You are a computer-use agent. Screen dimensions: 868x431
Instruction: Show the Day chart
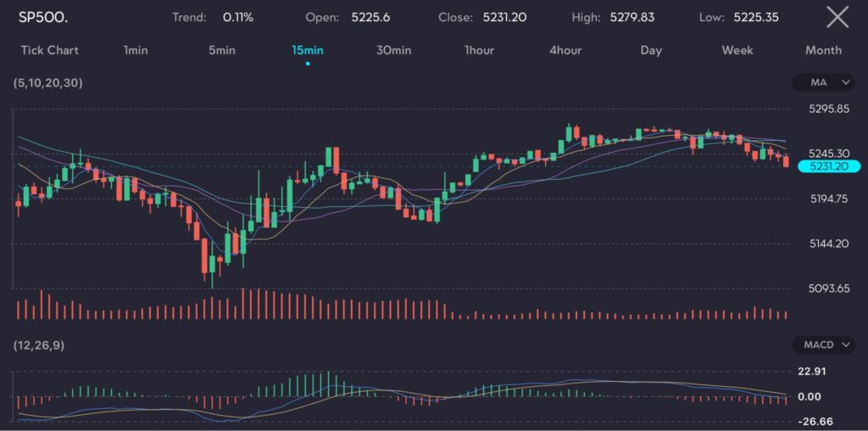point(651,50)
